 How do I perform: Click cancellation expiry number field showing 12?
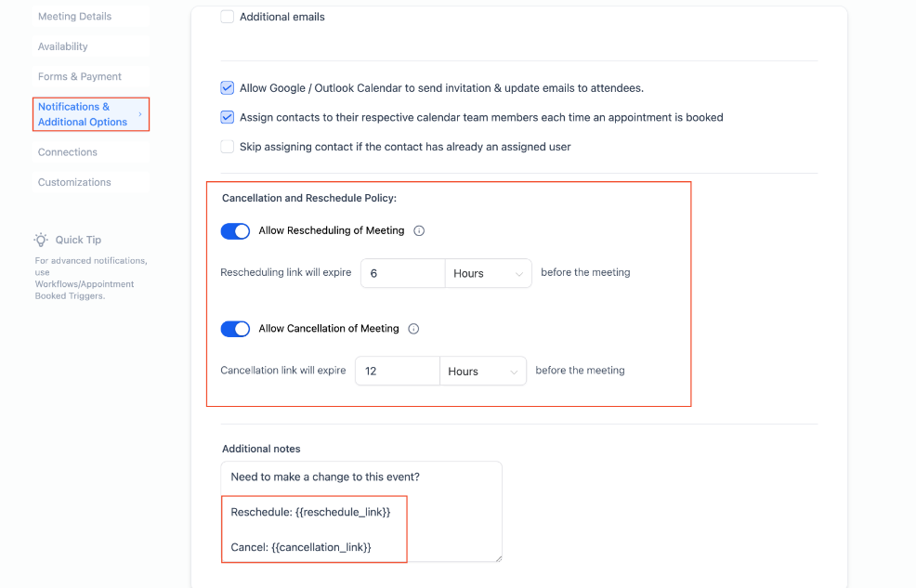pyautogui.click(x=398, y=371)
